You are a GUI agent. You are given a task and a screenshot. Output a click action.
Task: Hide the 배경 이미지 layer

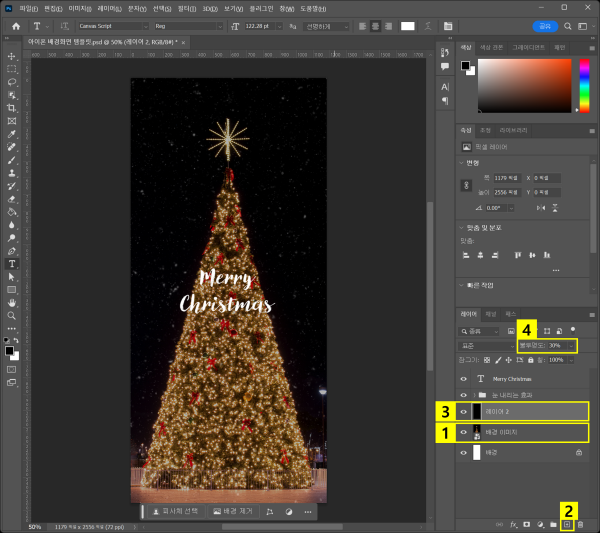click(463, 432)
